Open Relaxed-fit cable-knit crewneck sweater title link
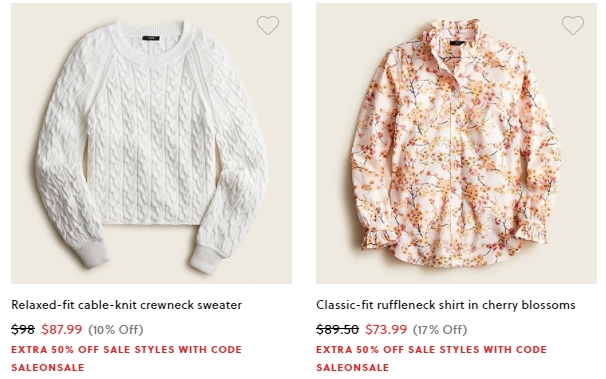The image size is (606, 379). point(126,305)
